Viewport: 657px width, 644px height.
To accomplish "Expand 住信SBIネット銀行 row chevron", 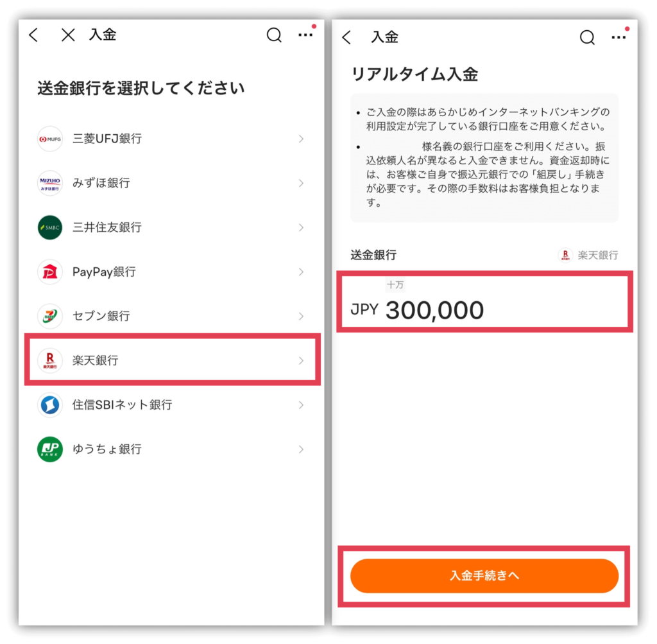I will [x=302, y=405].
